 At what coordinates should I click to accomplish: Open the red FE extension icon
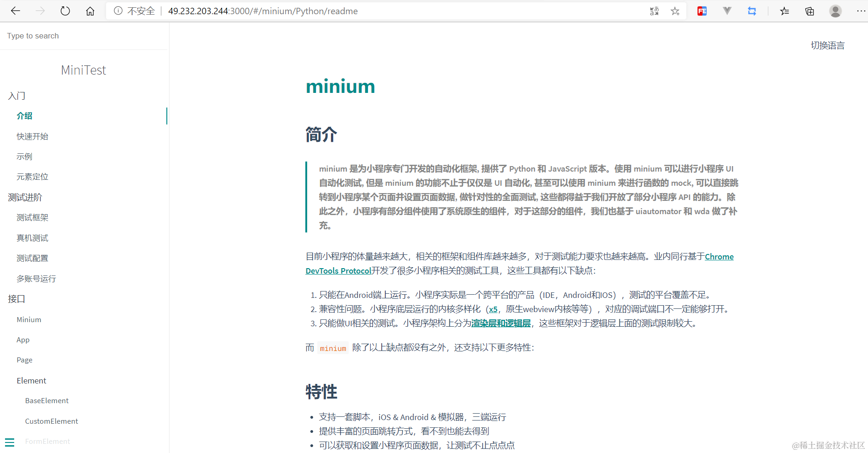pos(702,11)
